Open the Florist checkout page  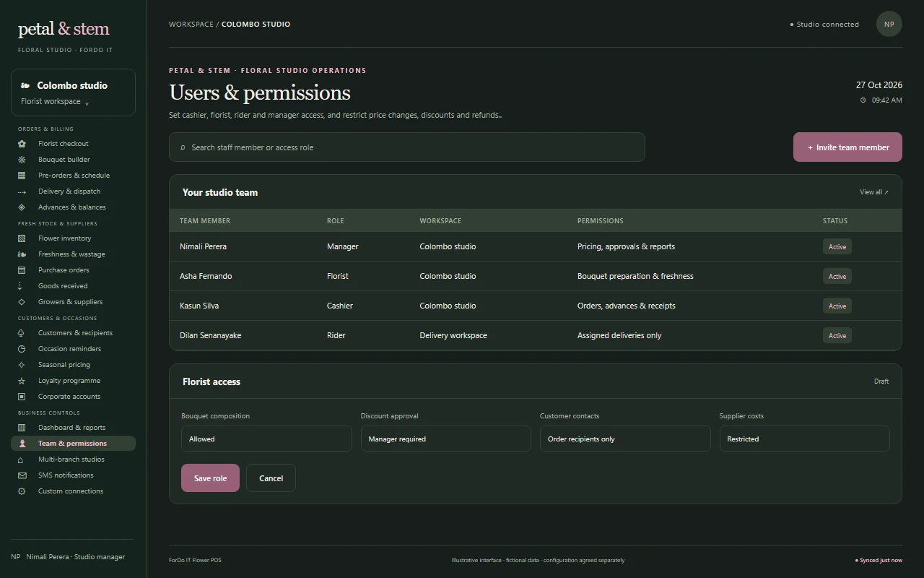[73, 144]
